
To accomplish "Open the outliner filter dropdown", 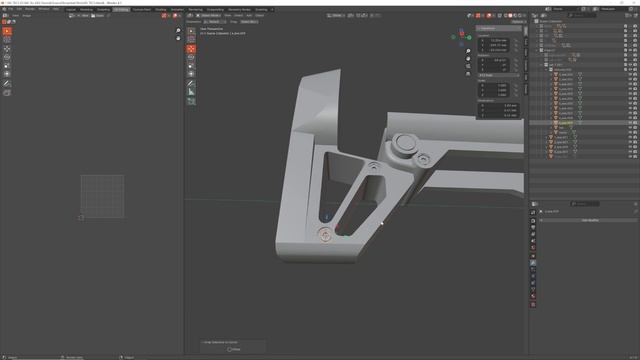I will click(x=629, y=16).
